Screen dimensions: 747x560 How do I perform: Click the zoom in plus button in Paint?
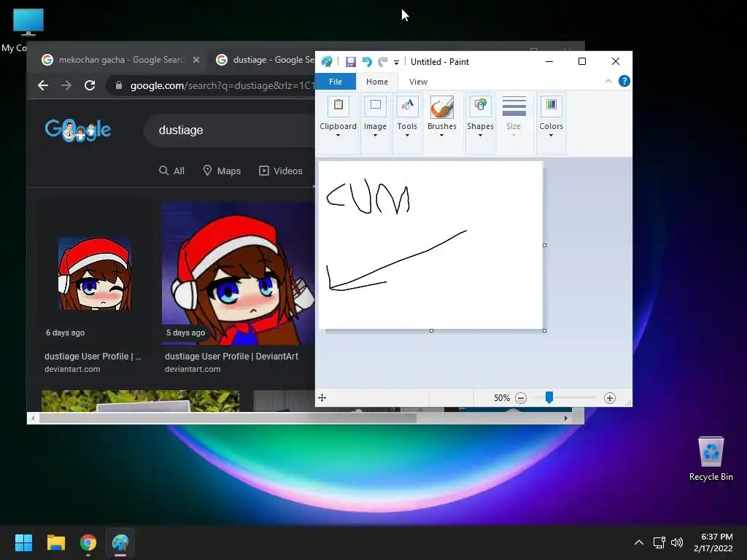pyautogui.click(x=610, y=398)
